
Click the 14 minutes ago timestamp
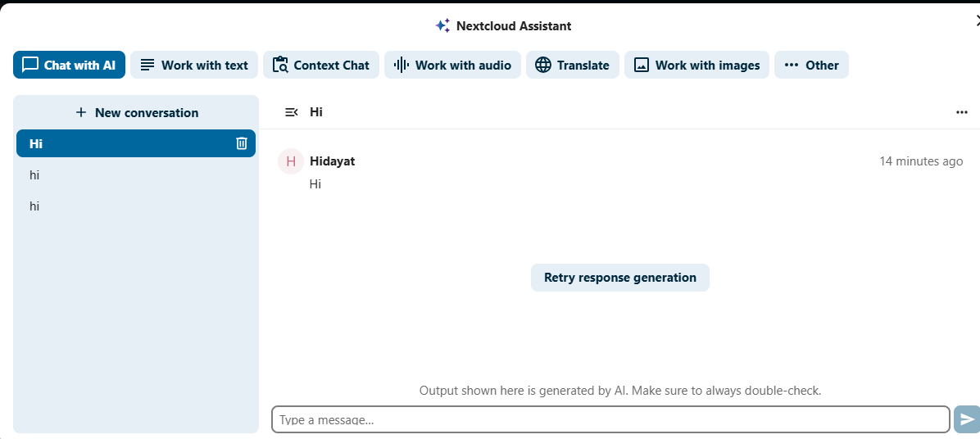(x=921, y=161)
